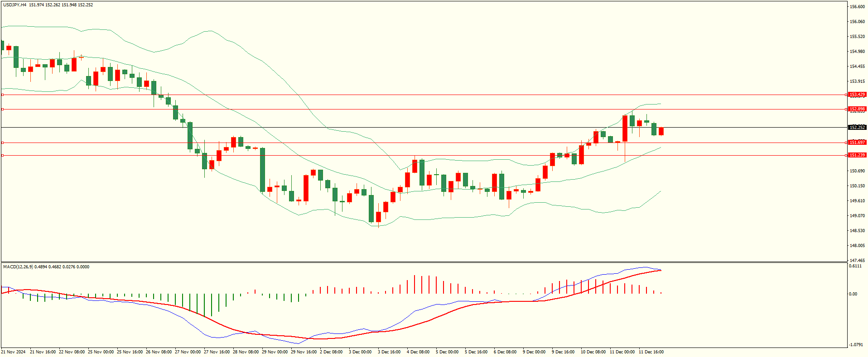Screen dimensions: 868x357
Task: Click the USDJPY,H4 chart title text
Action: tap(14, 5)
